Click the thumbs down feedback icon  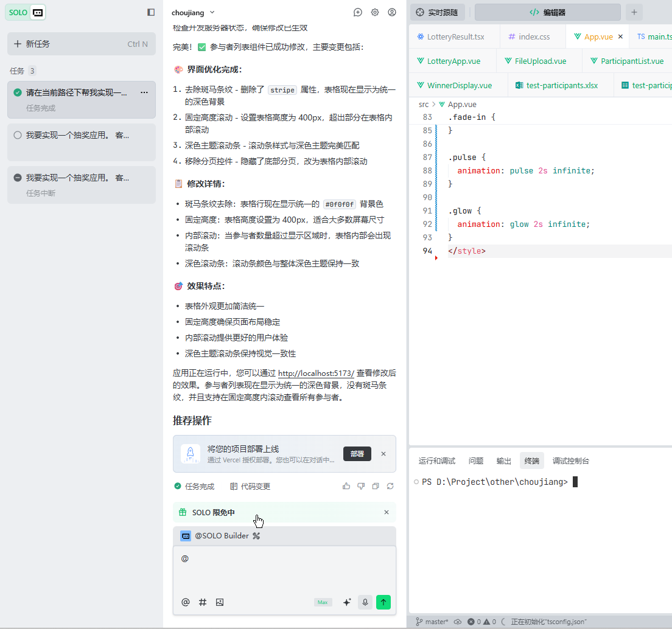tap(361, 486)
